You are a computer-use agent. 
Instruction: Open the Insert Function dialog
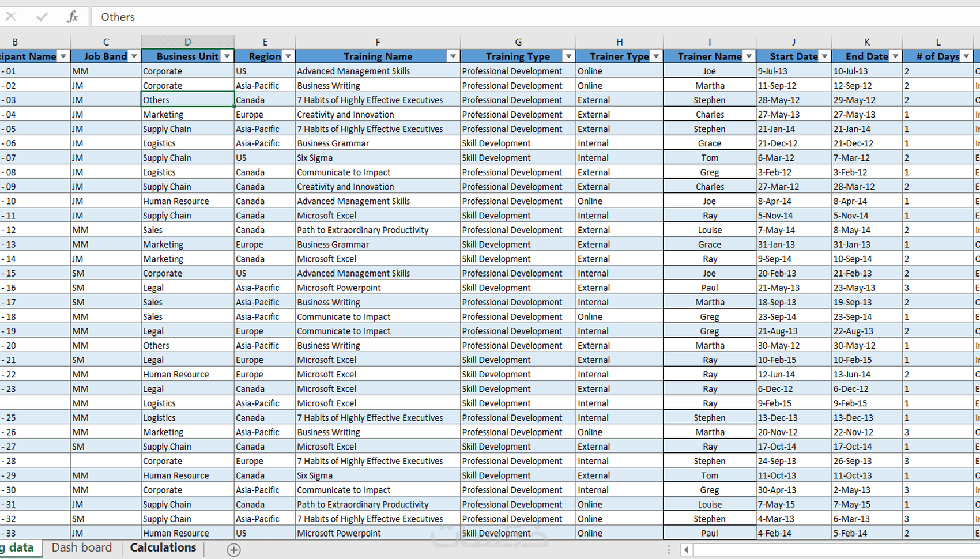(72, 17)
